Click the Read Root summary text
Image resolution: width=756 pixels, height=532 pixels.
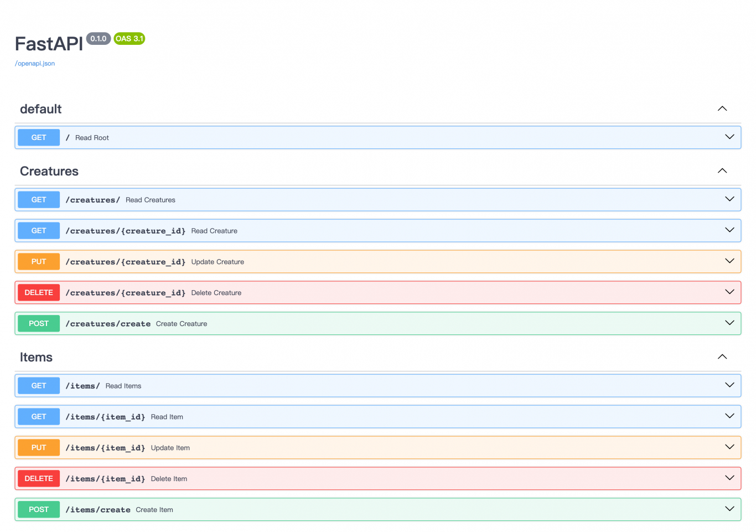click(x=92, y=138)
